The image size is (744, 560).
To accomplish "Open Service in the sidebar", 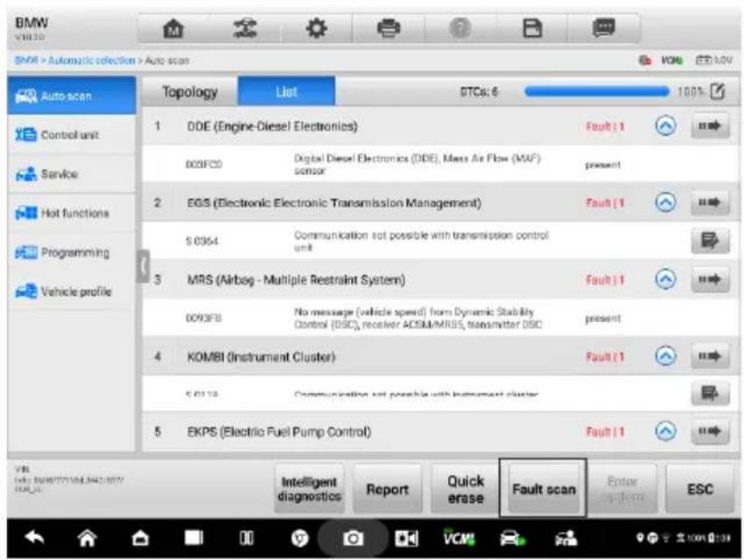I will (x=72, y=174).
